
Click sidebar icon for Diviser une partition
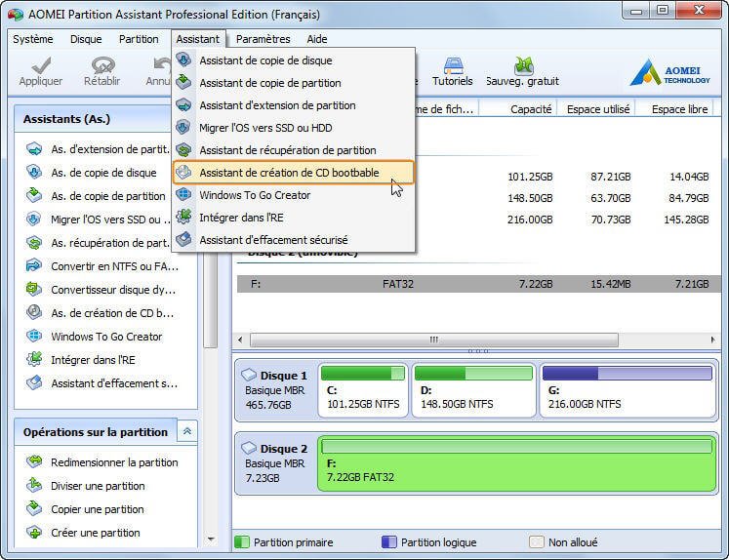(x=34, y=485)
